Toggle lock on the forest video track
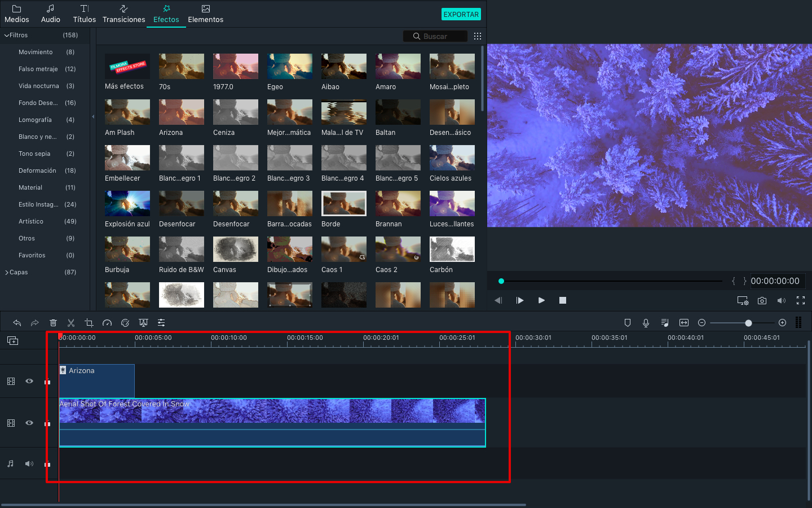812x508 pixels. click(x=47, y=423)
